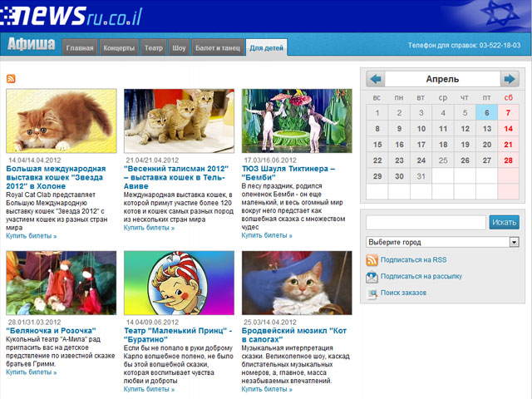Viewport: 532px width, 399px height.
Task: Open the puppet theater thumbnail for Беляночка и Розочка
Action: [61, 283]
